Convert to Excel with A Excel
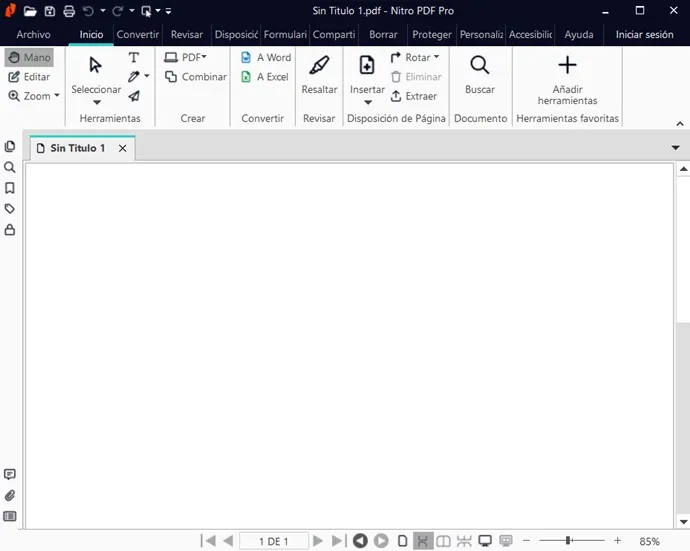690x551 pixels. point(264,77)
